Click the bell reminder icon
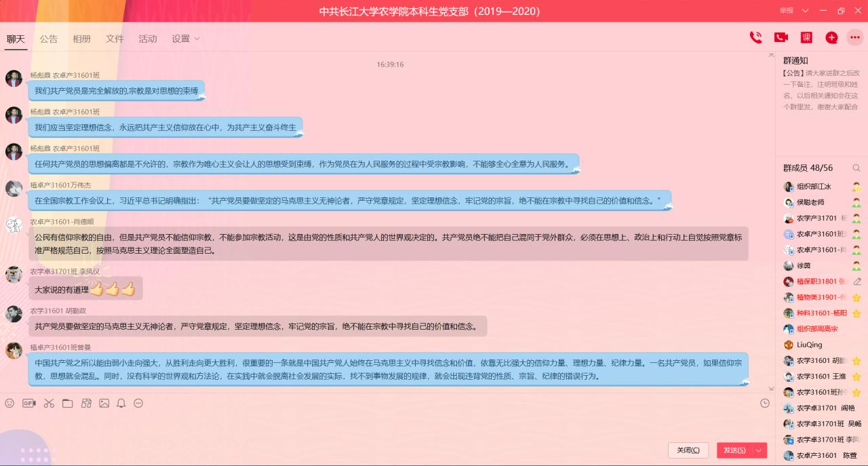The image size is (868, 466). 121,403
